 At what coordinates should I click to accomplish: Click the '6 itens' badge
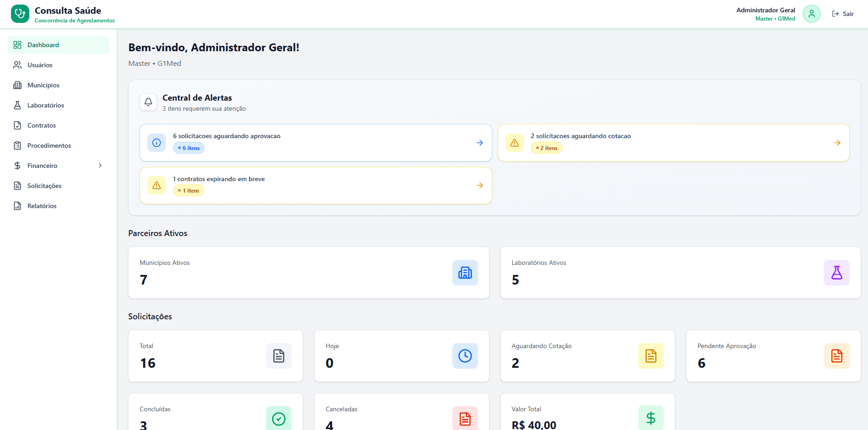(x=189, y=148)
